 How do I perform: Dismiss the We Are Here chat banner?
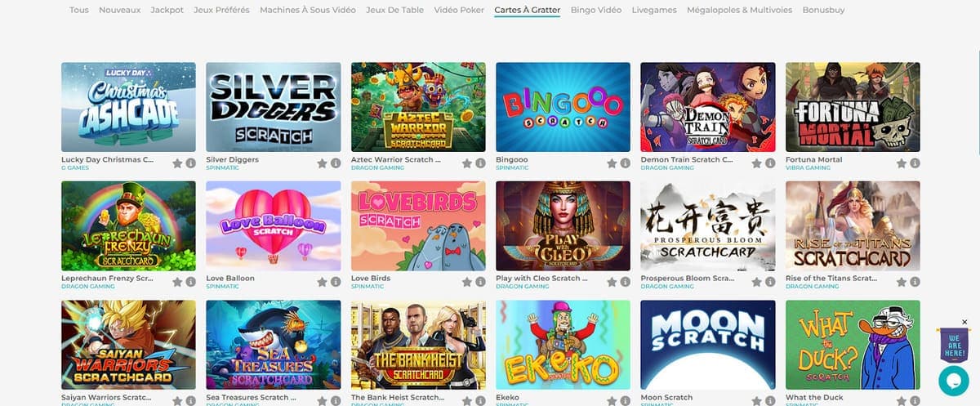[964, 322]
